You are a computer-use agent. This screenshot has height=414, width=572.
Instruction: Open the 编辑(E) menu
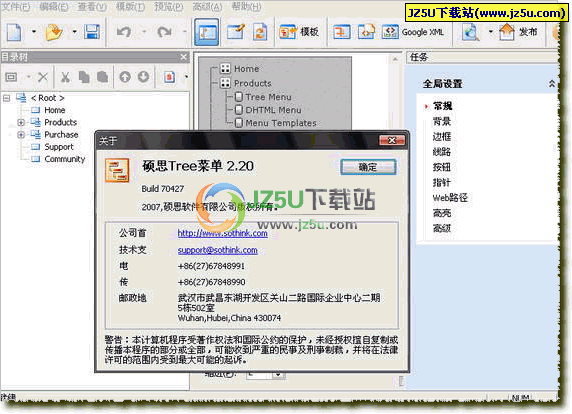click(x=54, y=6)
